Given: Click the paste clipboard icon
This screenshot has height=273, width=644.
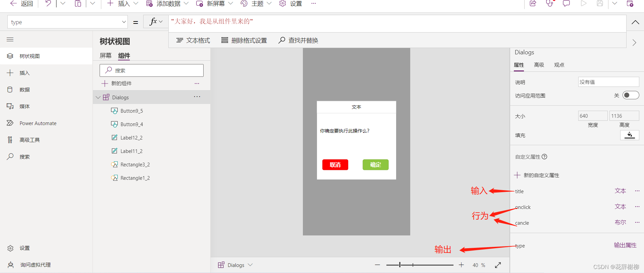Looking at the screenshot, I should [78, 3].
